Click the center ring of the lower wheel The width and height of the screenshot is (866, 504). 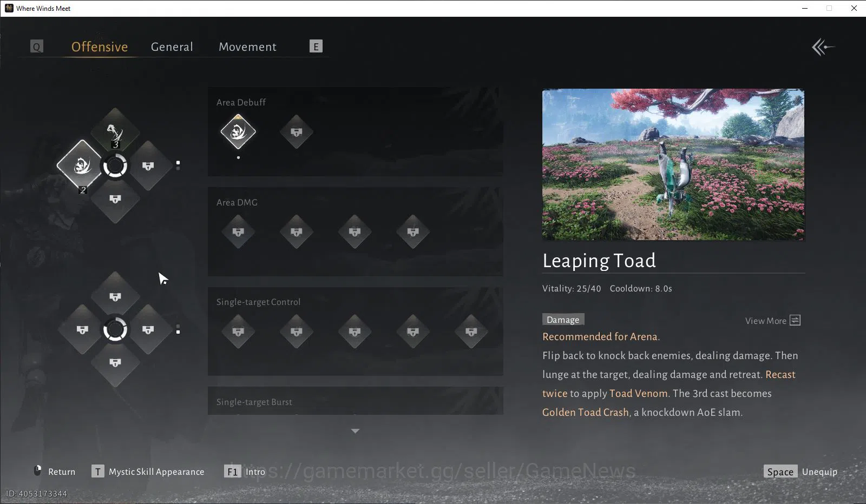(115, 329)
